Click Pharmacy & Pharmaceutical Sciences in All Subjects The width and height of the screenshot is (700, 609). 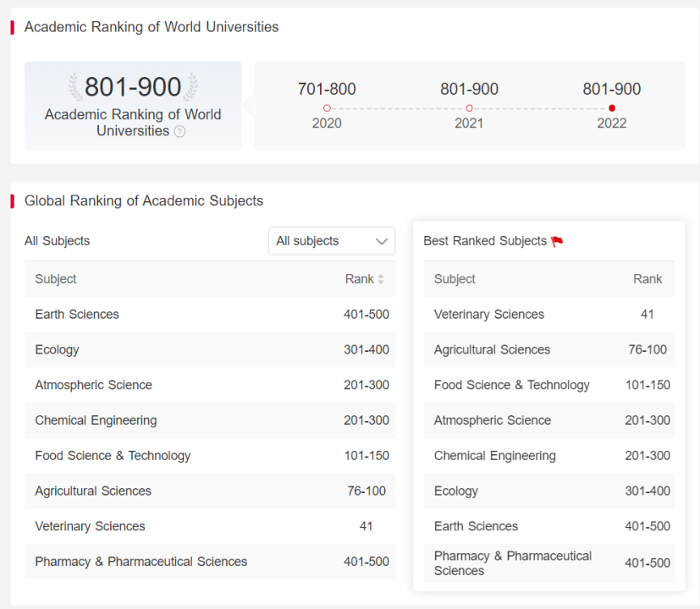point(141,562)
